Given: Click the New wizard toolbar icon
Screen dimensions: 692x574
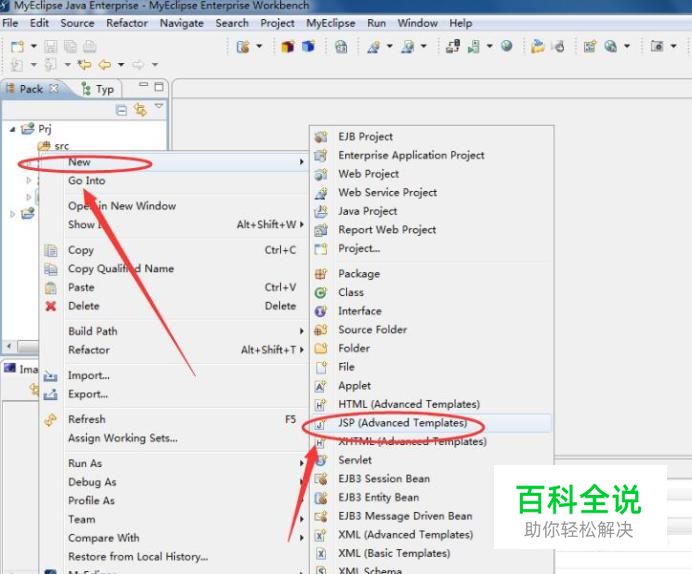Looking at the screenshot, I should tap(18, 46).
